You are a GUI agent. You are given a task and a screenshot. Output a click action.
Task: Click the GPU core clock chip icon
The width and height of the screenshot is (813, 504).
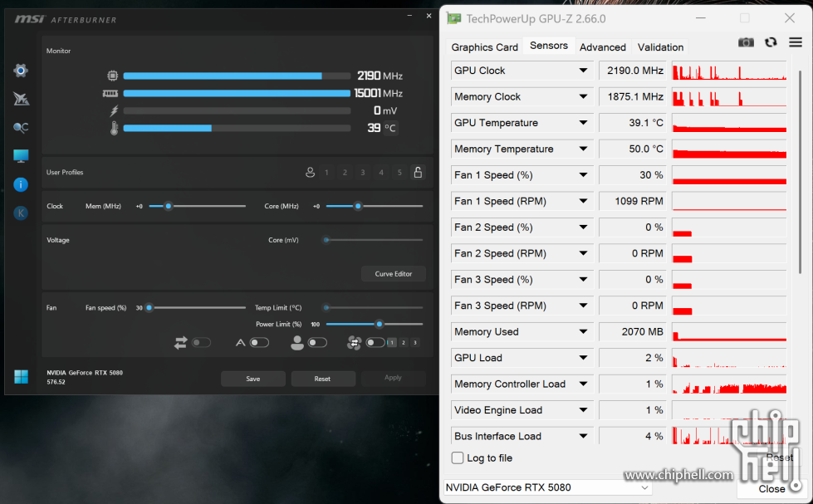(x=112, y=76)
